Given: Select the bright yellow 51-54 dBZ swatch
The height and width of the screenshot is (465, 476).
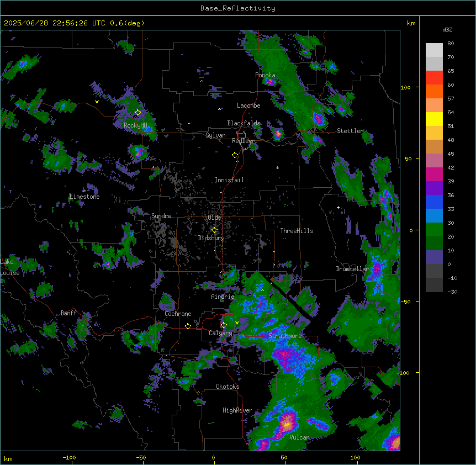Looking at the screenshot, I should tap(434, 119).
